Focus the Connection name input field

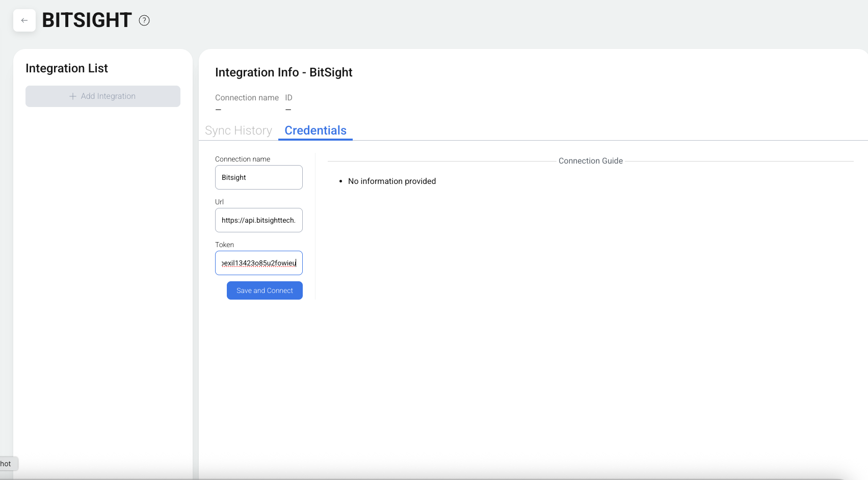[259, 177]
